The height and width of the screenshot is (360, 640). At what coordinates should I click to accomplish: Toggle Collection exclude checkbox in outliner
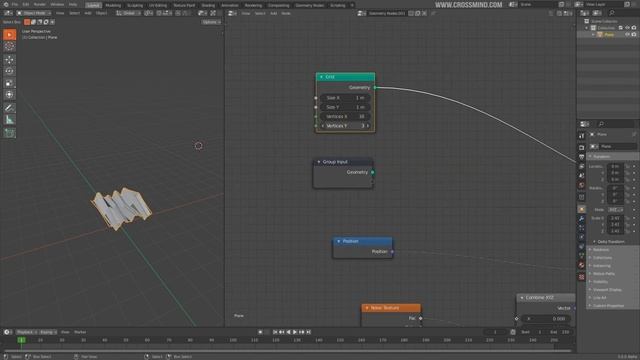620,28
